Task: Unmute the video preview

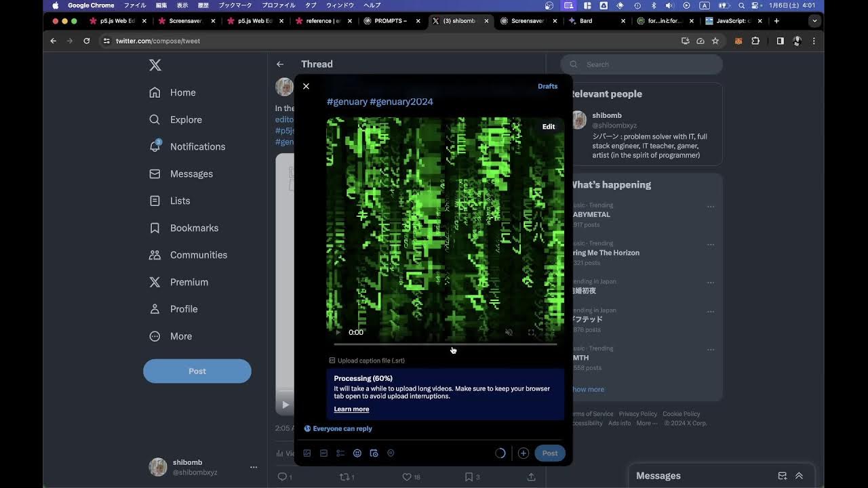Action: pyautogui.click(x=509, y=332)
